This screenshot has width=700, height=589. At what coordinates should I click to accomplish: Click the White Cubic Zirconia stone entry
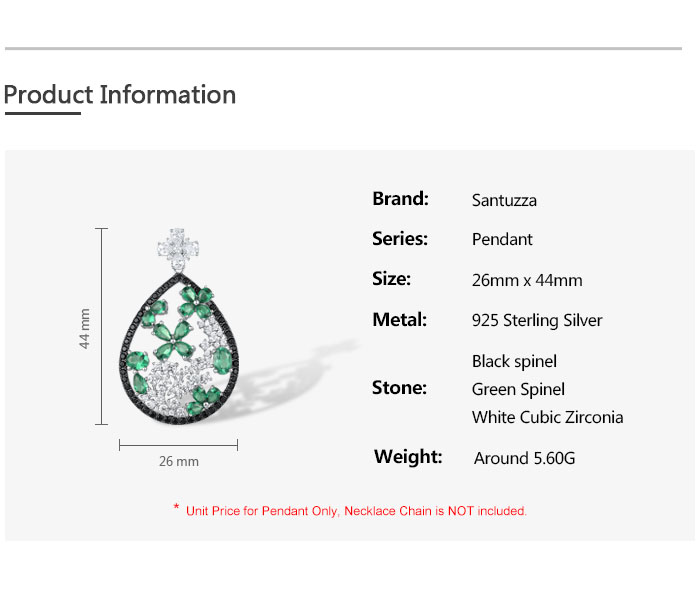click(x=547, y=417)
